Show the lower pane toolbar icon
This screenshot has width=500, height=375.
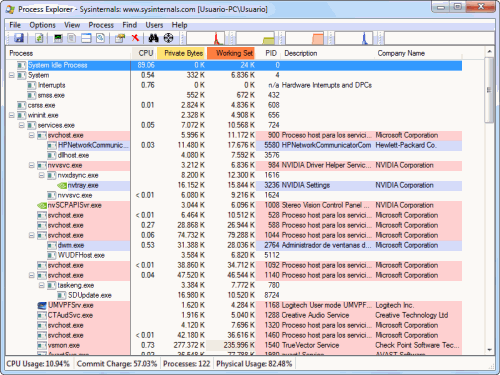pyautogui.click(x=86, y=38)
